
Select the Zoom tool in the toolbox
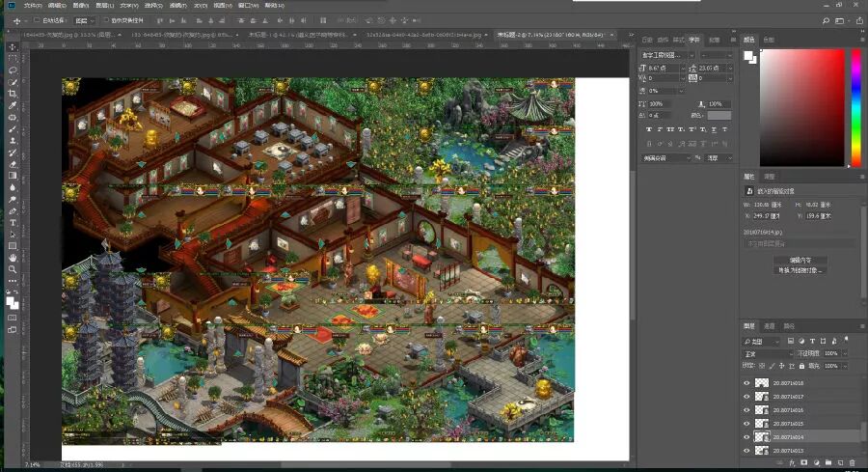click(x=13, y=269)
